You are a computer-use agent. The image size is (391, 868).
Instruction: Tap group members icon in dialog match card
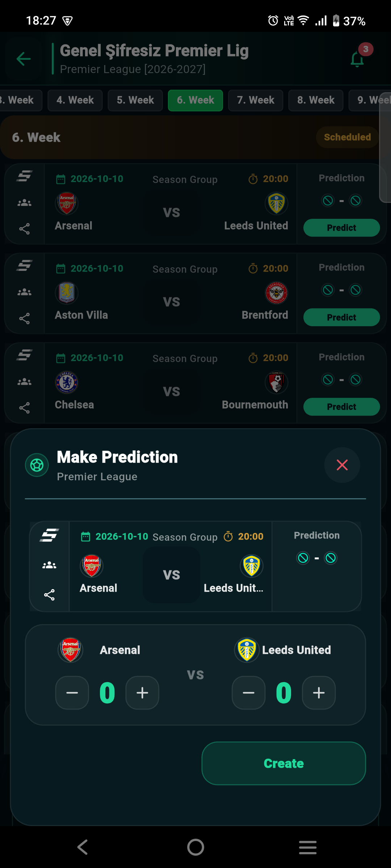point(49,565)
